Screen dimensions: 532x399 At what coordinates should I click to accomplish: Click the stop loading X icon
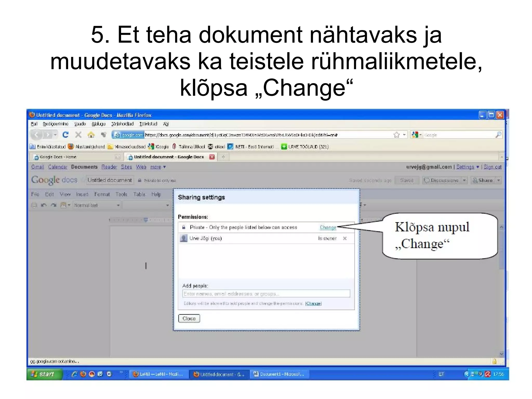click(x=78, y=135)
